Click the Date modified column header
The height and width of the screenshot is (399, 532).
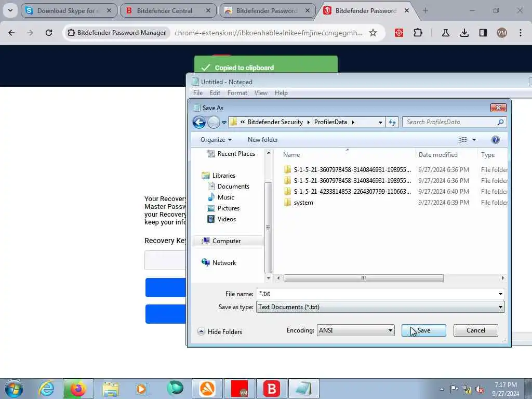tap(437, 155)
